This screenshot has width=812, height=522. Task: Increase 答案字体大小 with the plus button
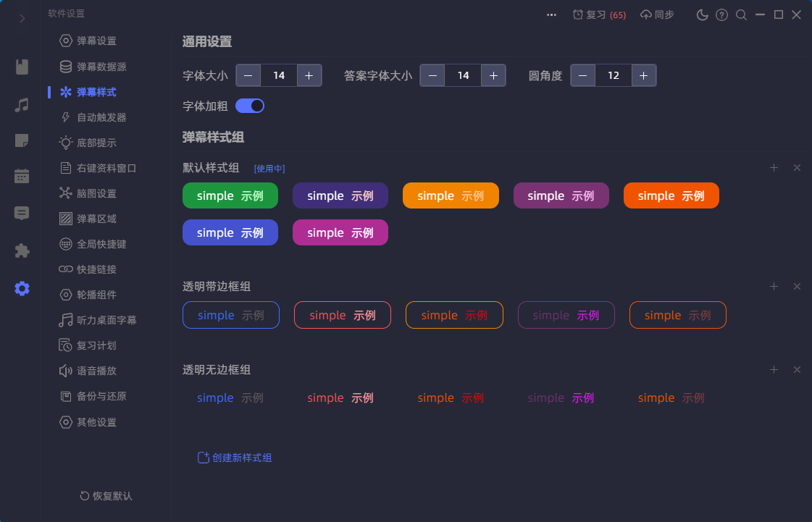493,75
